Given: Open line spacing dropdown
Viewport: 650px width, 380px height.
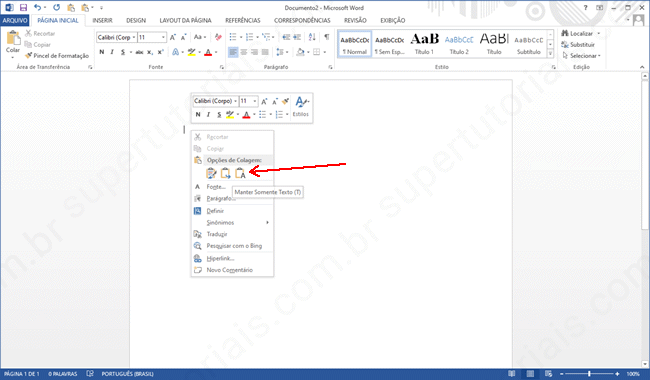Looking at the screenshot, I should pyautogui.click(x=282, y=52).
